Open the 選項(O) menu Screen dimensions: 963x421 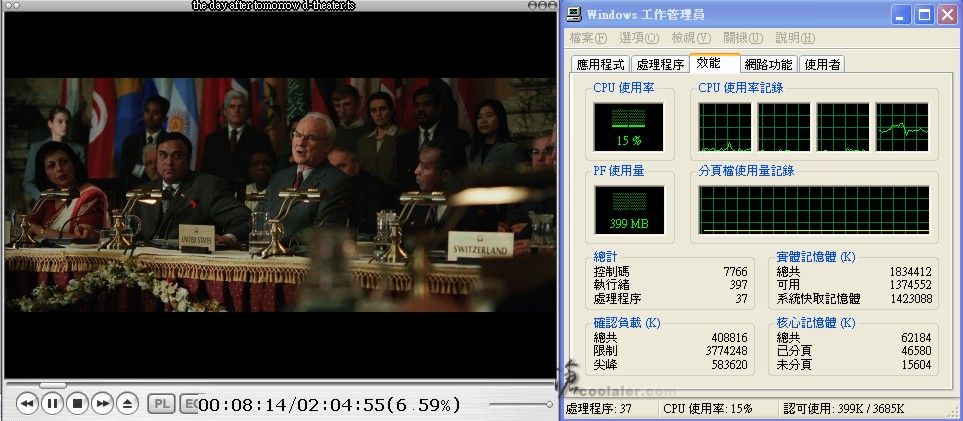tap(639, 38)
